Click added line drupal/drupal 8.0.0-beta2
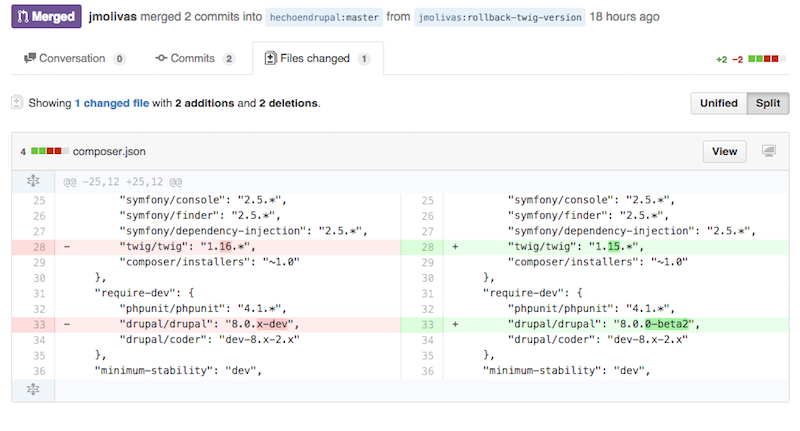 616,324
